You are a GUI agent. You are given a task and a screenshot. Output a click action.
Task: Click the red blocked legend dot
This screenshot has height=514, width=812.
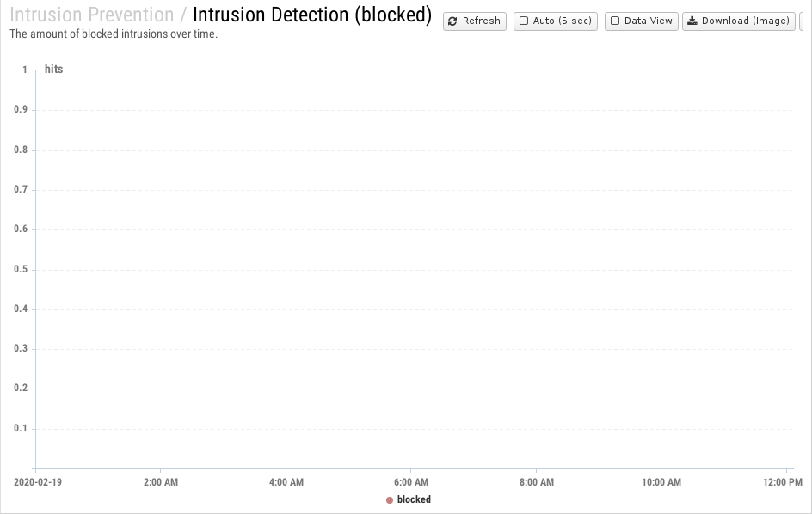390,500
